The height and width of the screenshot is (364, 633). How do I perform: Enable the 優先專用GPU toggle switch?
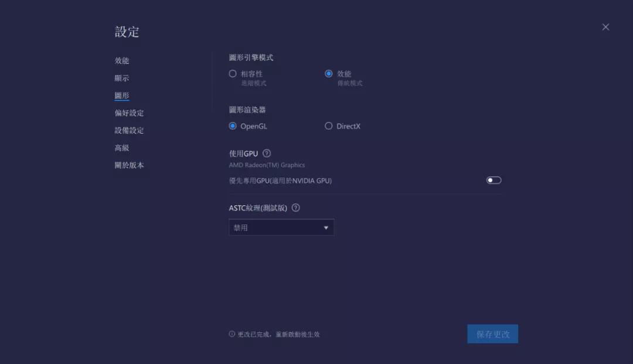click(493, 180)
